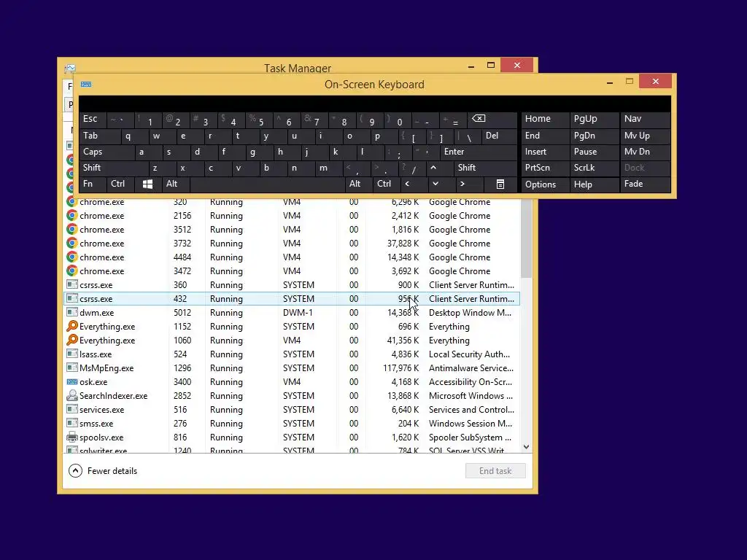Click the Fade key

coord(645,184)
